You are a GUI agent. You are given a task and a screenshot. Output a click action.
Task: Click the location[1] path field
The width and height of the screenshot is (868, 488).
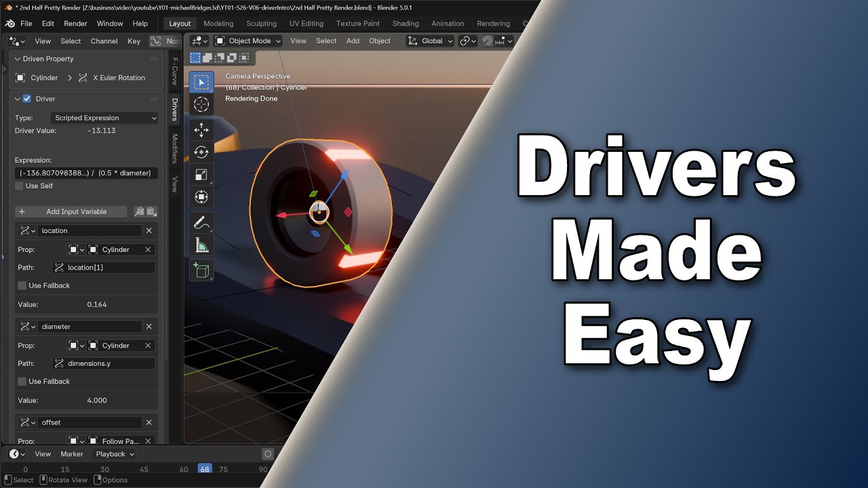[x=104, y=268]
